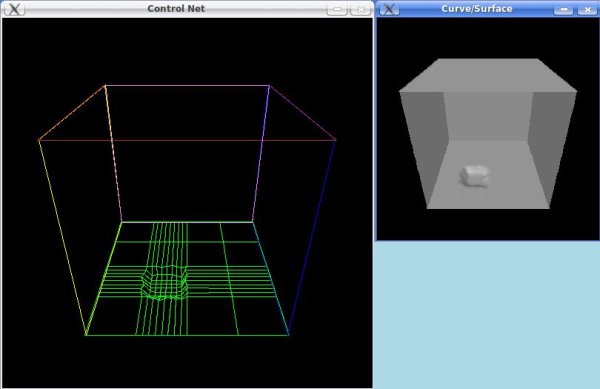Select the front-right corner of the green floor grid

click(288, 335)
